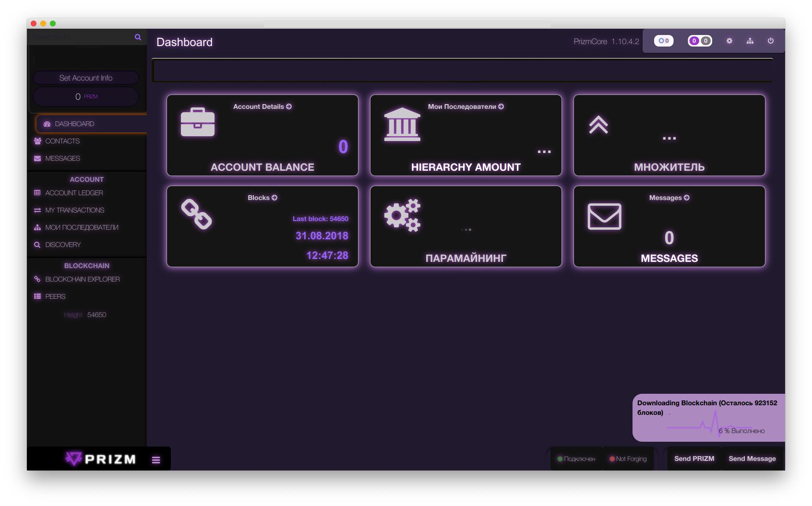Click Last block: 54650 text
Screen dimensions: 812x506
(x=321, y=219)
